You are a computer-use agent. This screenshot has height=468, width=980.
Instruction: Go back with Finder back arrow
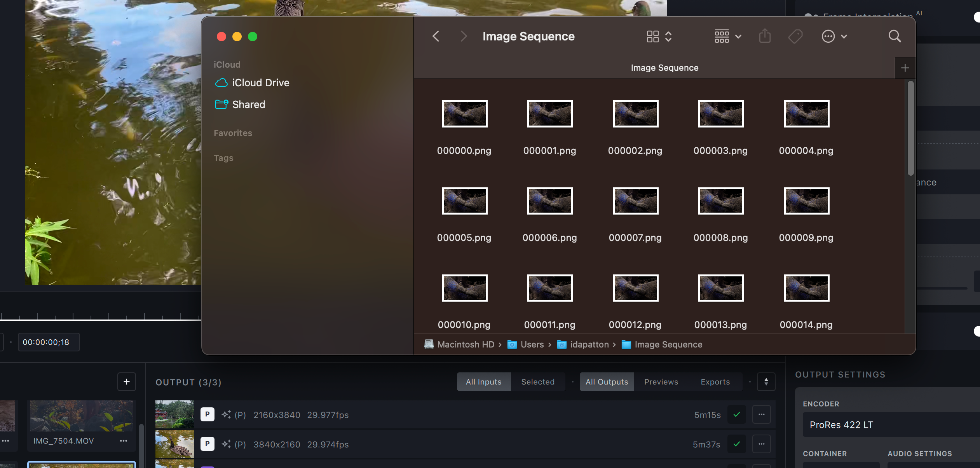[x=436, y=36]
